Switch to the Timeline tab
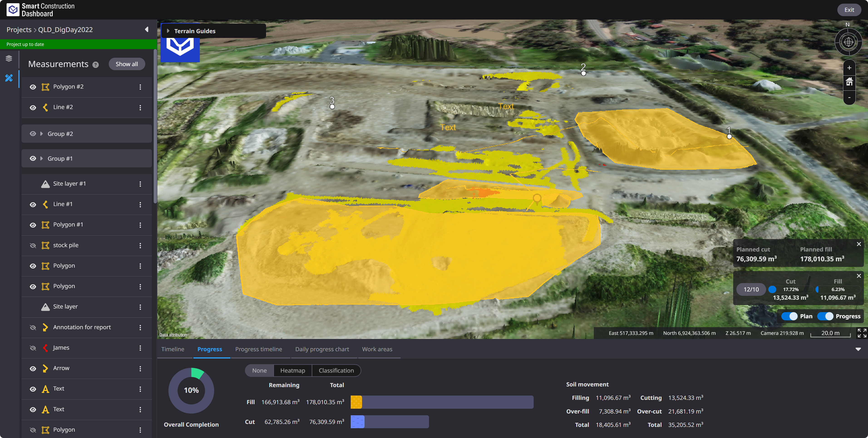This screenshot has height=438, width=868. (x=173, y=349)
